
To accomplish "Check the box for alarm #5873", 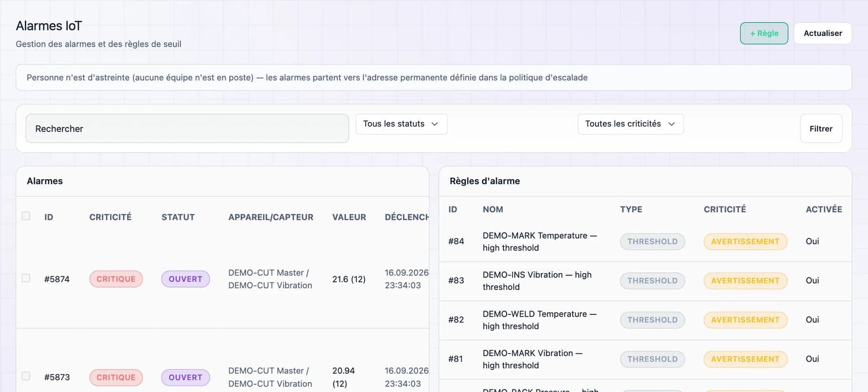I will click(x=26, y=376).
